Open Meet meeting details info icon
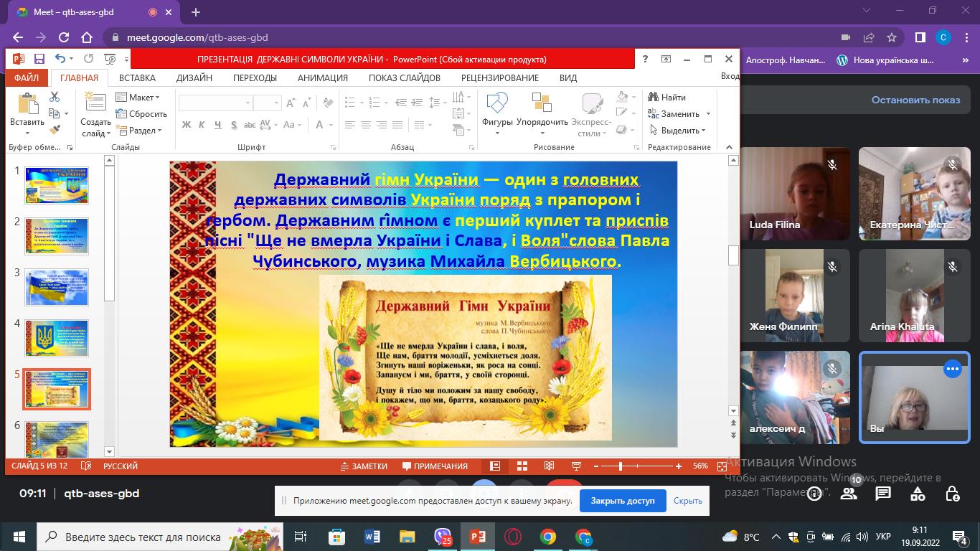The image size is (980, 551). (814, 494)
